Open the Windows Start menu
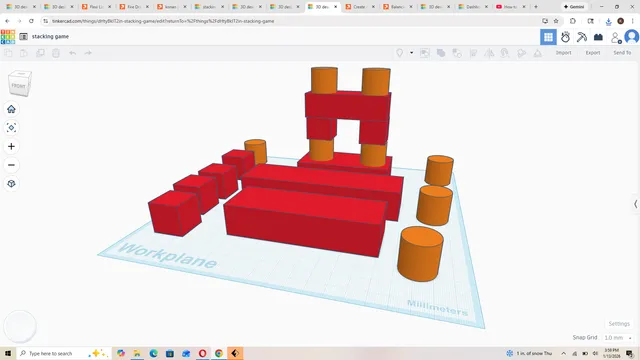Screen dimensions: 640x360 pyautogui.click(x=8, y=353)
